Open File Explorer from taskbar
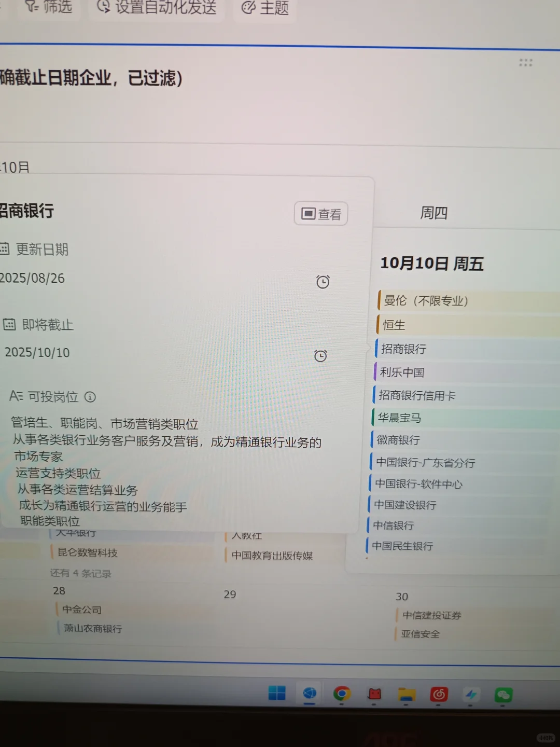 pos(407,694)
